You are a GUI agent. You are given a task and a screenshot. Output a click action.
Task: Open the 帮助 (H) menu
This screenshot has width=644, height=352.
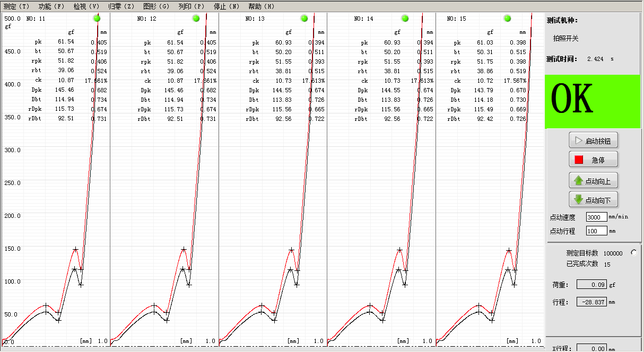pyautogui.click(x=262, y=6)
